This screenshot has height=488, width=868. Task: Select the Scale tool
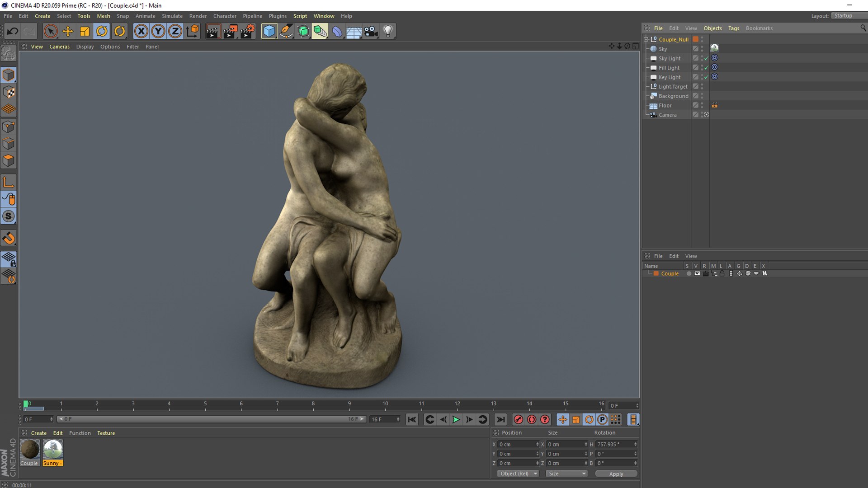85,31
